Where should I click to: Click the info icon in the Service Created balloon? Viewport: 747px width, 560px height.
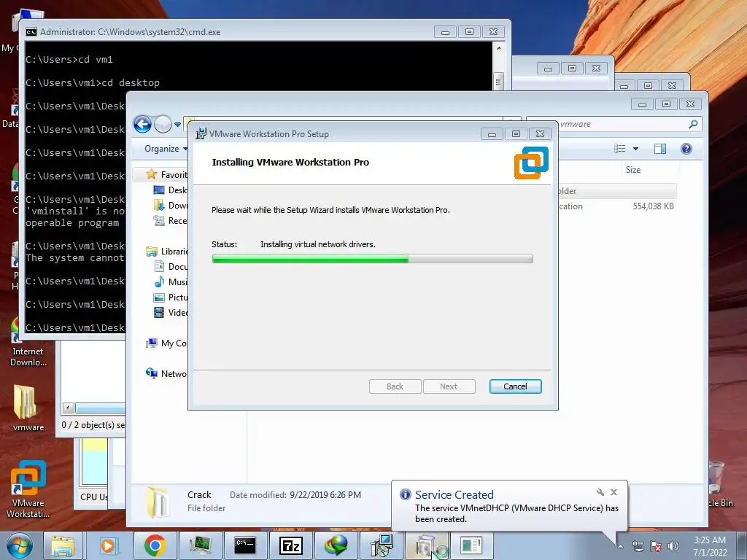click(406, 494)
